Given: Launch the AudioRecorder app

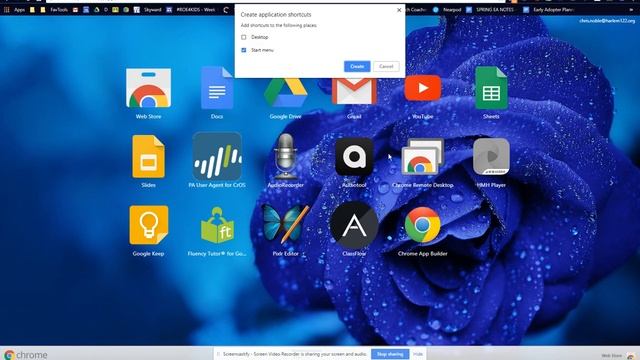Looking at the screenshot, I should (285, 156).
